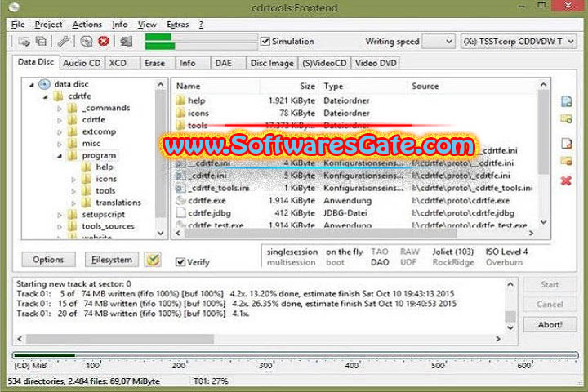
Task: Click the icon of cdrtfe.exe in list
Action: click(x=181, y=200)
